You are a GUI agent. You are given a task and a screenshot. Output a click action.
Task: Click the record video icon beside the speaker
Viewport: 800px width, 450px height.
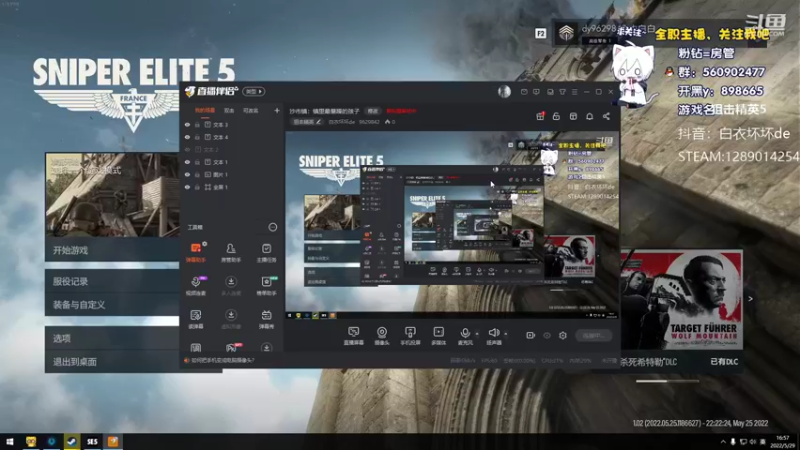click(x=531, y=335)
